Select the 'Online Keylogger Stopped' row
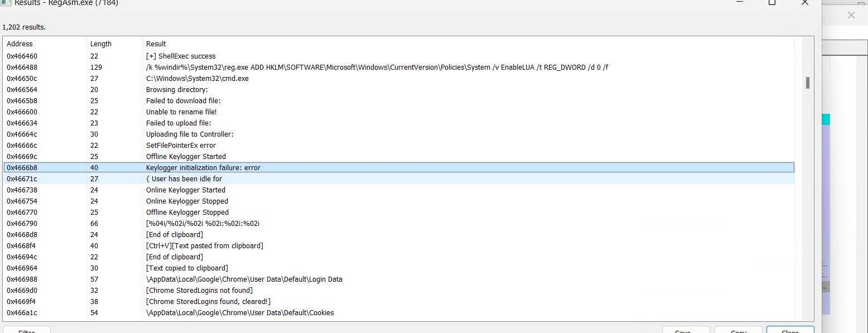The width and height of the screenshot is (868, 333). (187, 201)
